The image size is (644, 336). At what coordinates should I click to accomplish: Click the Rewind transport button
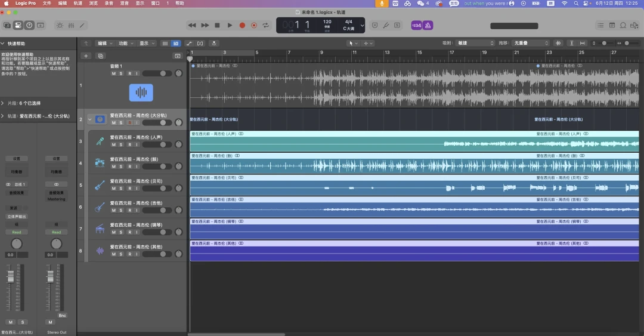click(192, 26)
